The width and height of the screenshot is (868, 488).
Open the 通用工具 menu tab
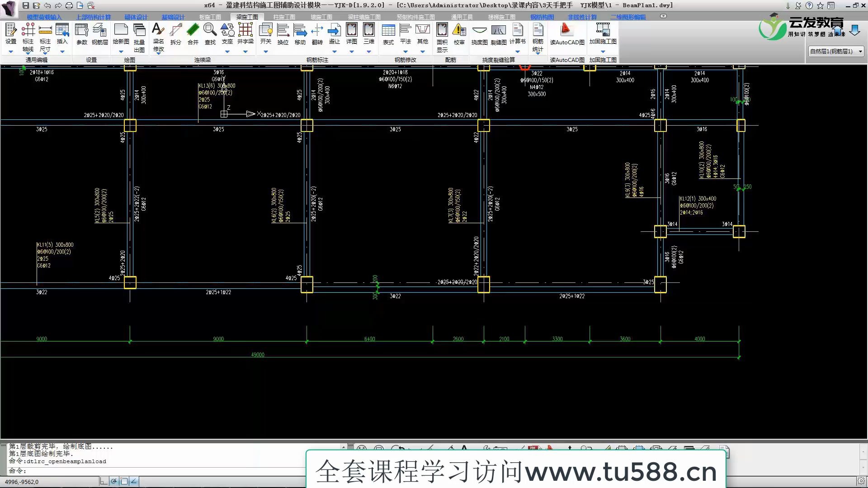pyautogui.click(x=461, y=16)
